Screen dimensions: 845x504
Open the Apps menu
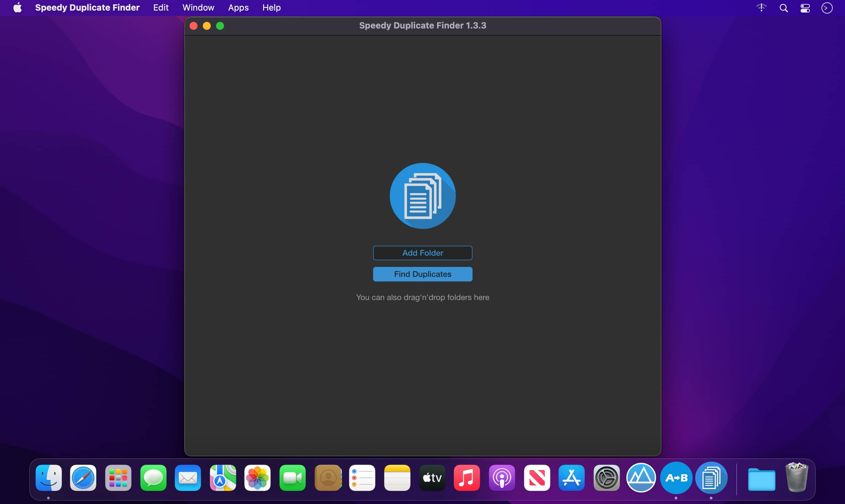pos(238,8)
